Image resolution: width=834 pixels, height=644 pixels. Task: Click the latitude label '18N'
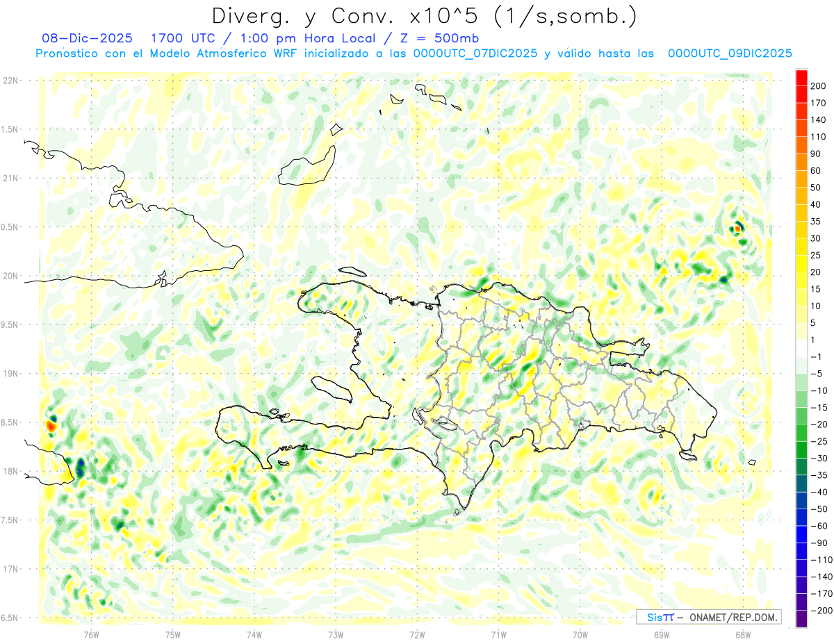pos(10,471)
